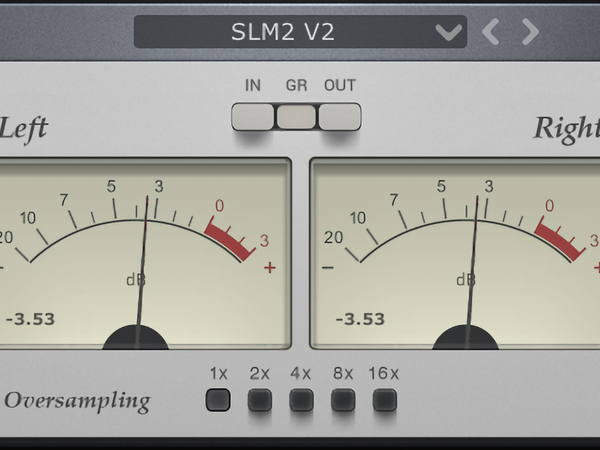Click the left meter's -3.53 readout
600x450 pixels.
point(30,320)
